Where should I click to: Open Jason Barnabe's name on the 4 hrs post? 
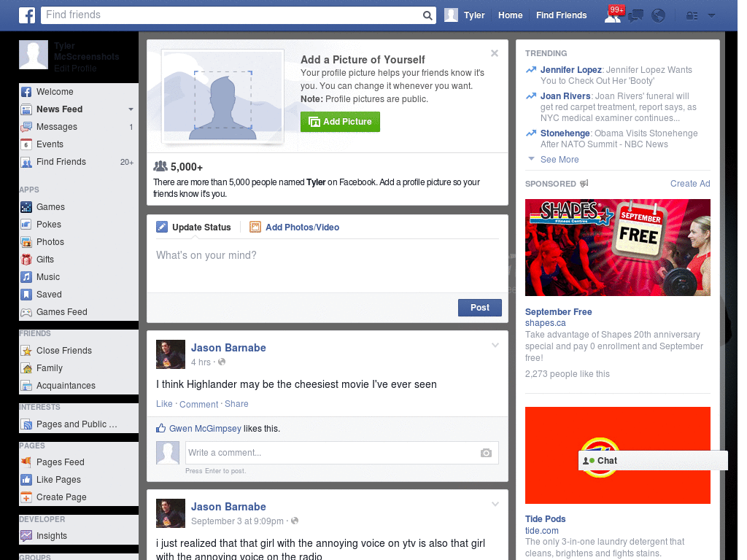coord(228,348)
